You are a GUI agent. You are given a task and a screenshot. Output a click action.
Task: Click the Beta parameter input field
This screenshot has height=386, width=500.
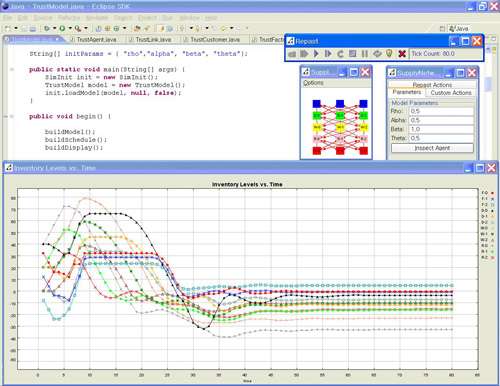[x=441, y=129]
